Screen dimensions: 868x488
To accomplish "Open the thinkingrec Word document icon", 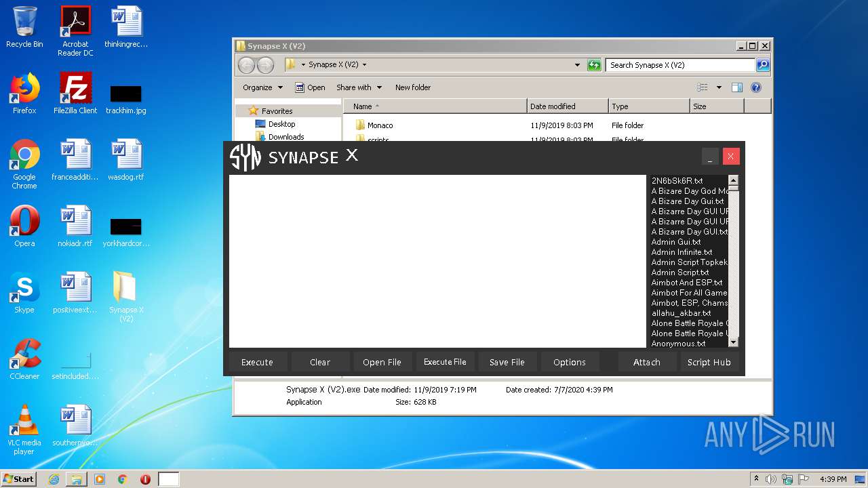I will point(126,27).
